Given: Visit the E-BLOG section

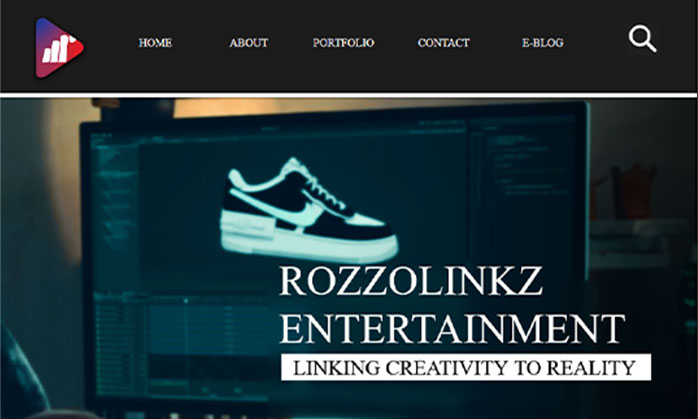Looking at the screenshot, I should (x=543, y=43).
